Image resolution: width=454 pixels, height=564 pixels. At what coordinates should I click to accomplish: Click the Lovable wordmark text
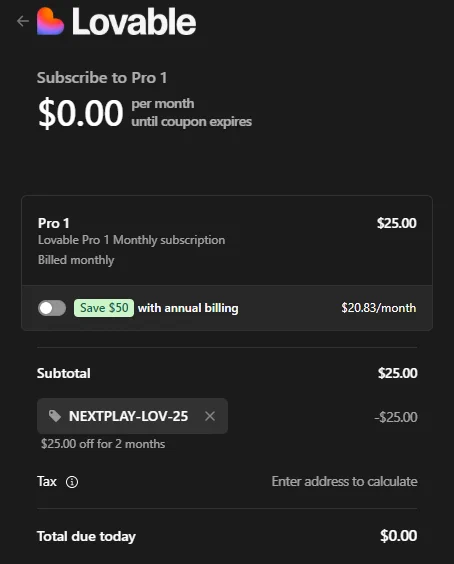click(x=134, y=22)
